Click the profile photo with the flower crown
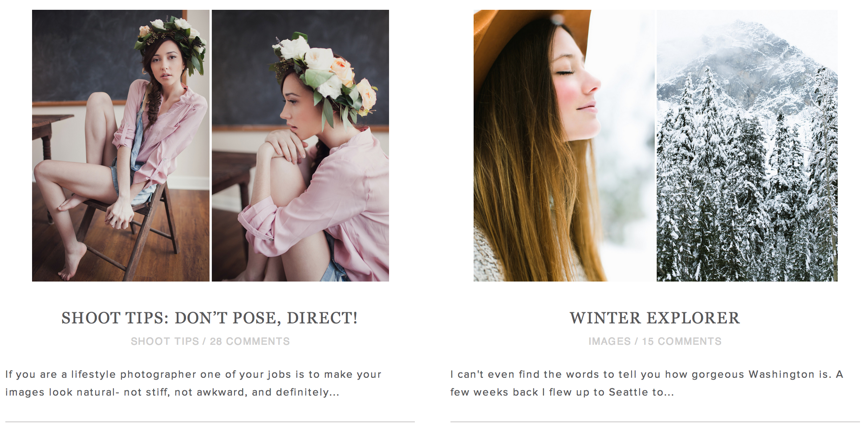 coord(300,146)
